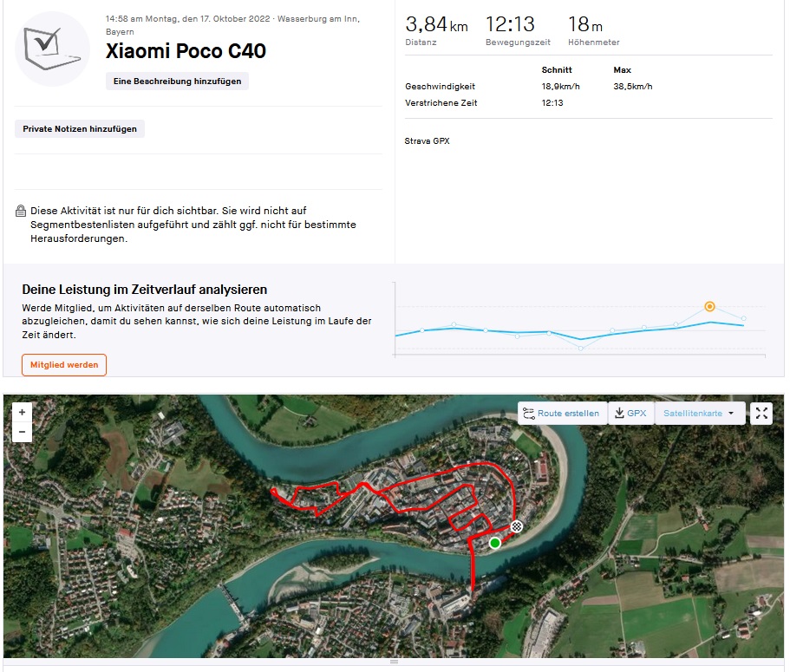Open Route erstellen tool
The image size is (790, 672).
pyautogui.click(x=562, y=414)
